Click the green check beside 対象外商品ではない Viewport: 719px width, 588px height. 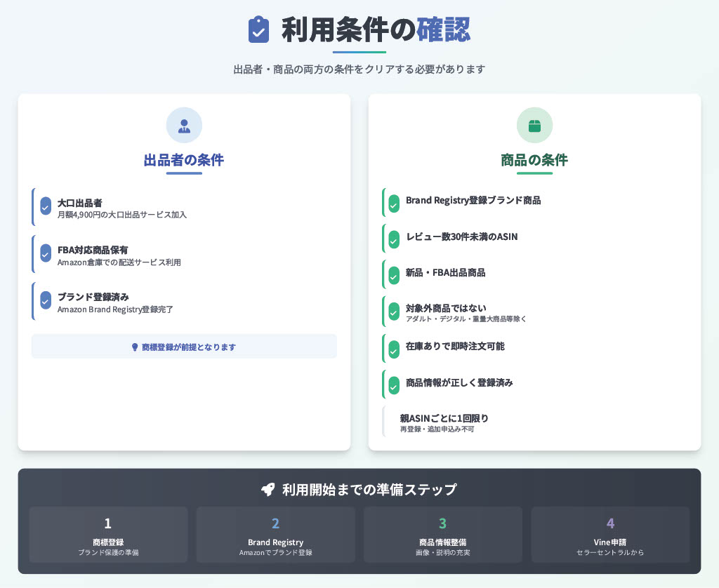[394, 312]
